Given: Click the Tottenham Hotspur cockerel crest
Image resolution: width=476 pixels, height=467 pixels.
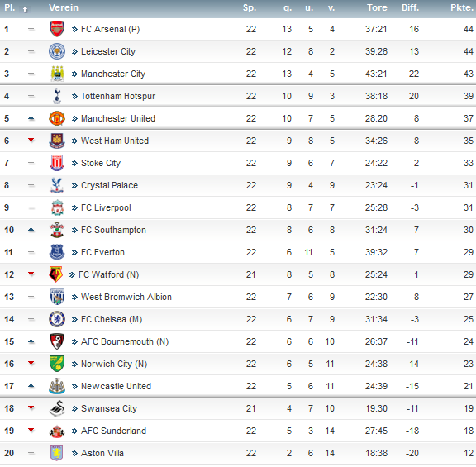Looking at the screenshot, I should (57, 96).
